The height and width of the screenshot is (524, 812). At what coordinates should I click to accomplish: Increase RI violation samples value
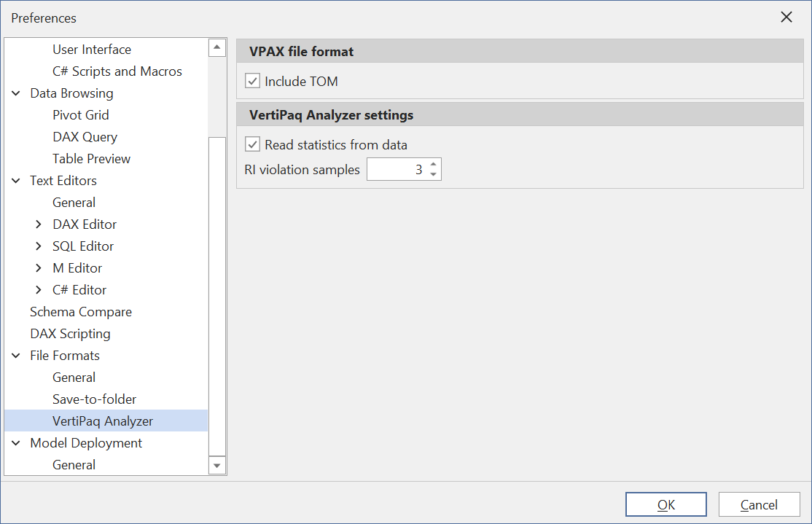click(x=434, y=165)
